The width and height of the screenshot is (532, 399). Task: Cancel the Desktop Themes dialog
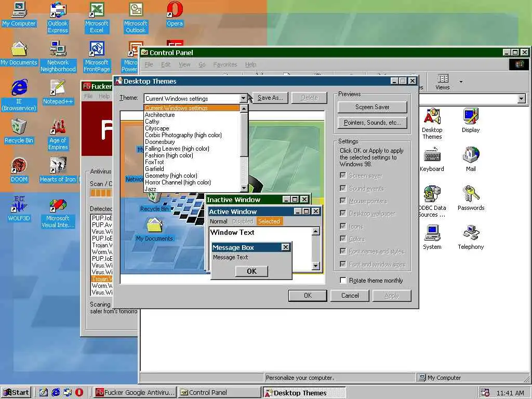tap(350, 296)
